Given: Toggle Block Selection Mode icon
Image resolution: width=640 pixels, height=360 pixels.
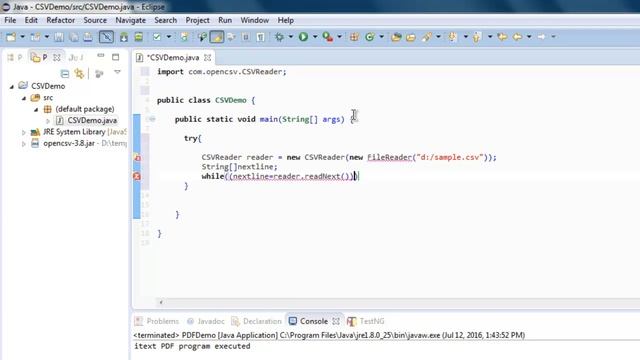Looking at the screenshot, I should pos(245,37).
